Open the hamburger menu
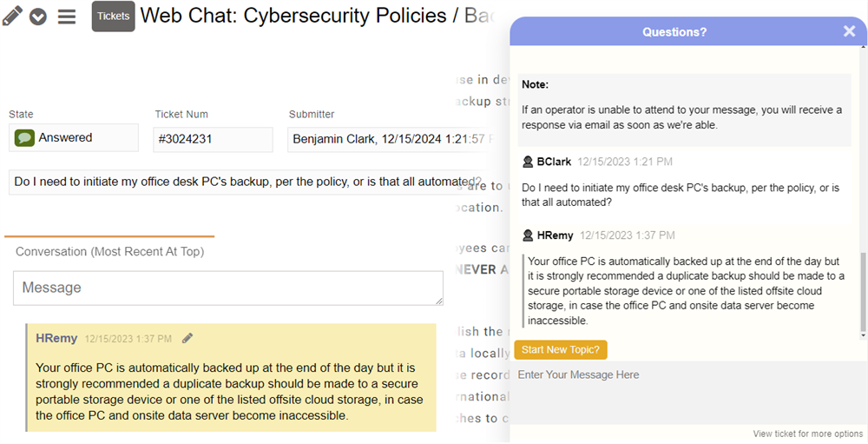 pos(67,17)
